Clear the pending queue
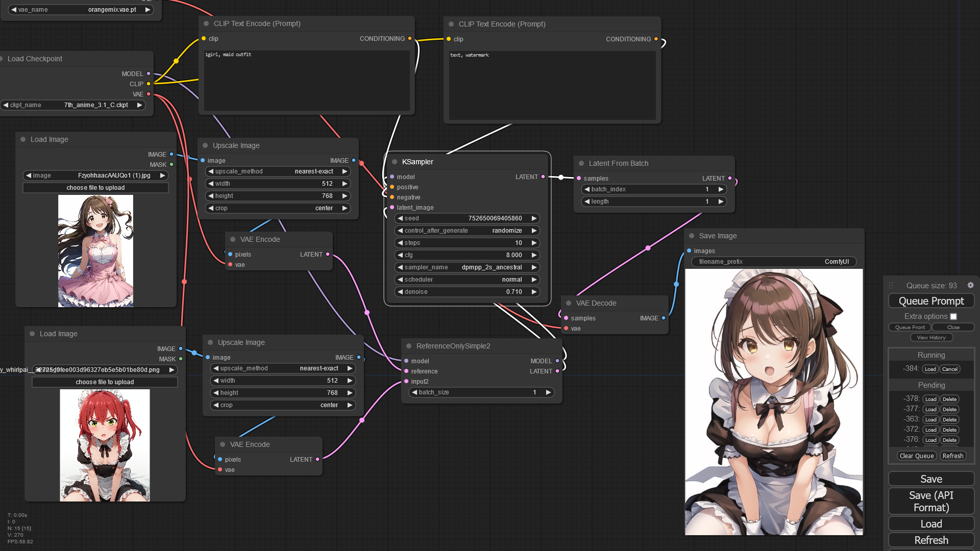This screenshot has height=551, width=980. [916, 456]
